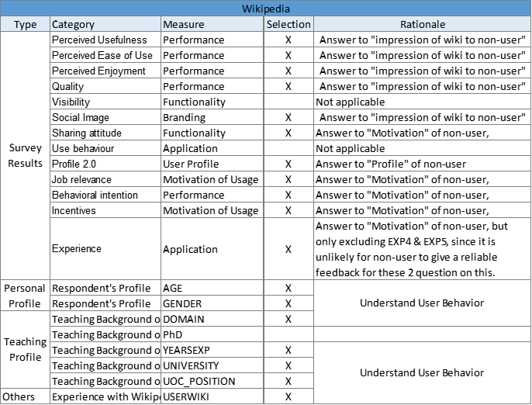532x405 pixels.
Task: Click the PhD measure cell
Action: click(x=212, y=334)
